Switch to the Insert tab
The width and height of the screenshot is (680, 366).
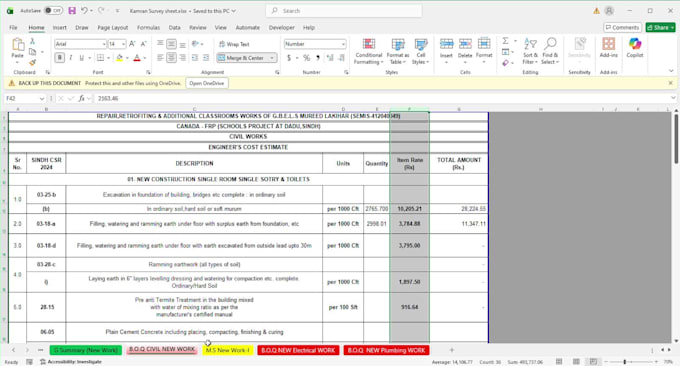[x=59, y=27]
